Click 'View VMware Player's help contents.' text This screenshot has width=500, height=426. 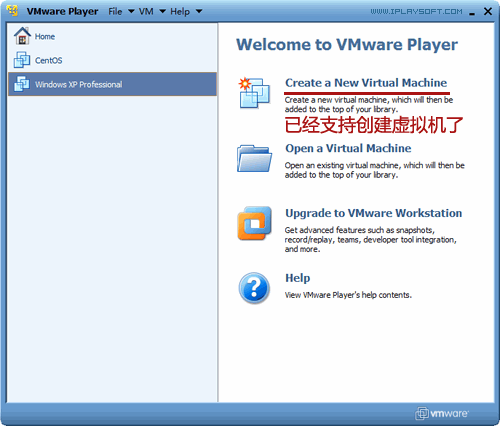click(348, 295)
